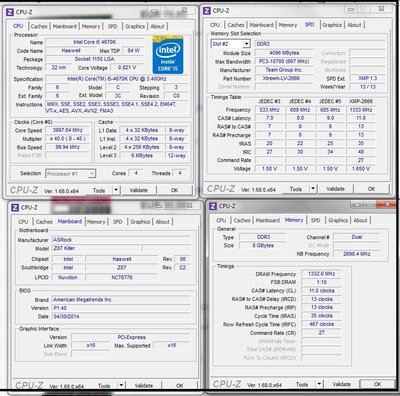Click the DRAM Frequency value field
Screen dimensions: 400x396
[x=321, y=274]
